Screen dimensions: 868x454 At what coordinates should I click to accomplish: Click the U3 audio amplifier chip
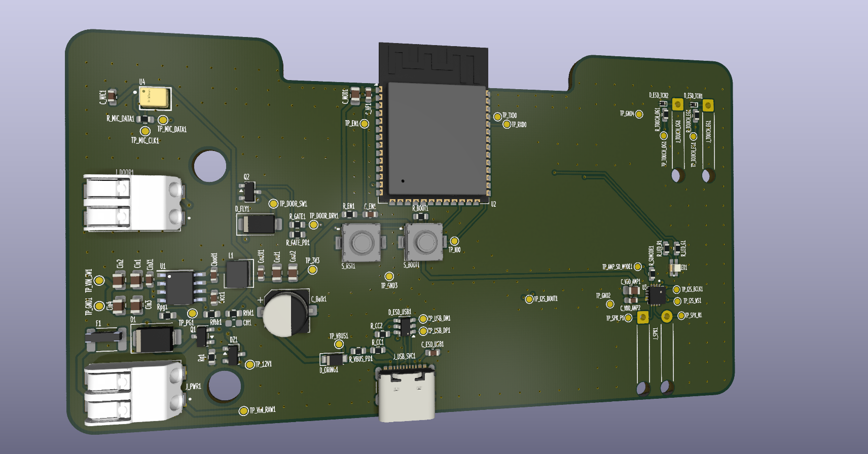tap(657, 295)
